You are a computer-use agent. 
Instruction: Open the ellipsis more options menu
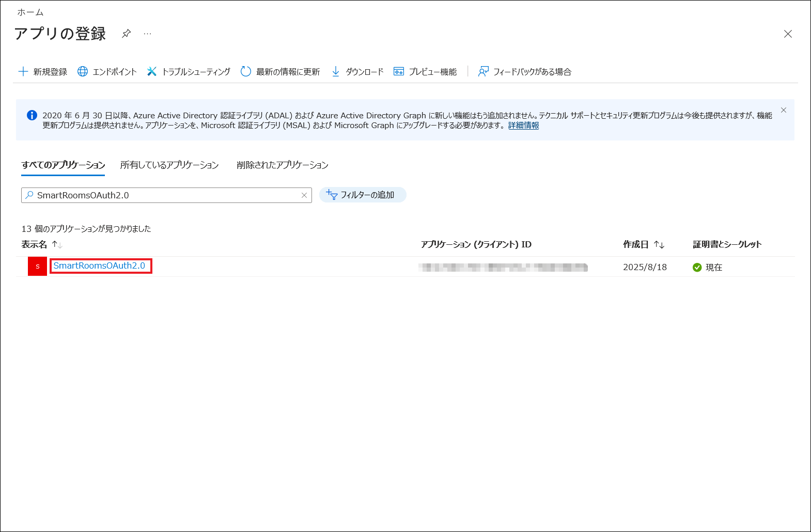click(x=148, y=34)
